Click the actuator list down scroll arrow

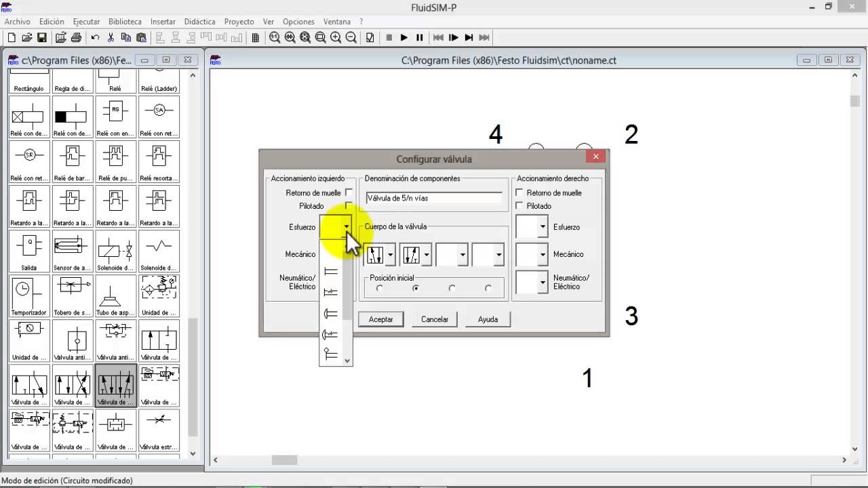tap(347, 361)
